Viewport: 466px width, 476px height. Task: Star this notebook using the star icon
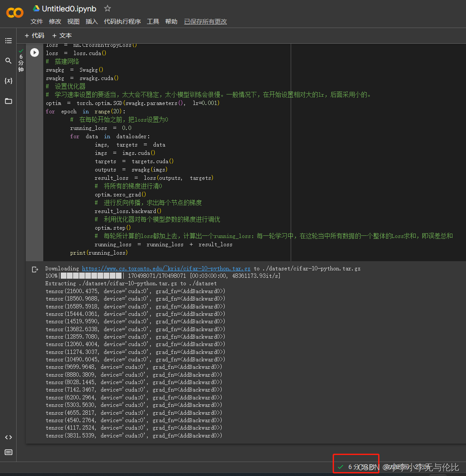click(107, 8)
